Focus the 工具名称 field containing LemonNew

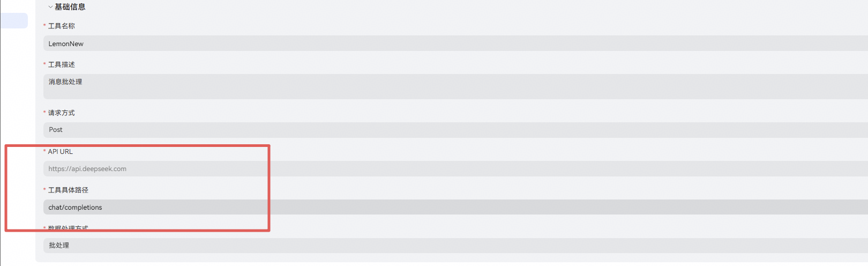(x=455, y=43)
